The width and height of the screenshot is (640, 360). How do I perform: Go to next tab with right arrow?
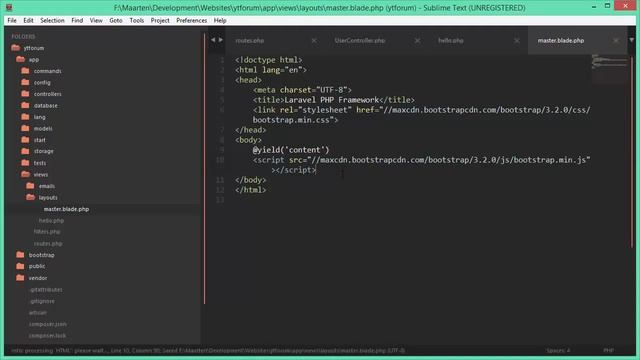[221, 40]
